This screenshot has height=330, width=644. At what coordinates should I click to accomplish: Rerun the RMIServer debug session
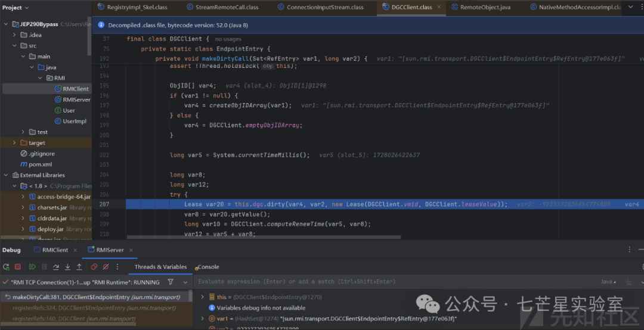(6, 267)
